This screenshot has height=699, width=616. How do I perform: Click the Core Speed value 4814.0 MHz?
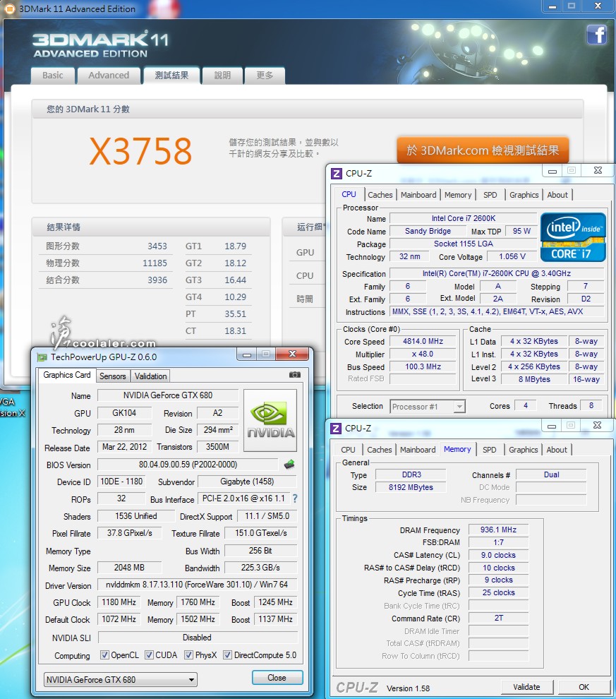pyautogui.click(x=423, y=341)
